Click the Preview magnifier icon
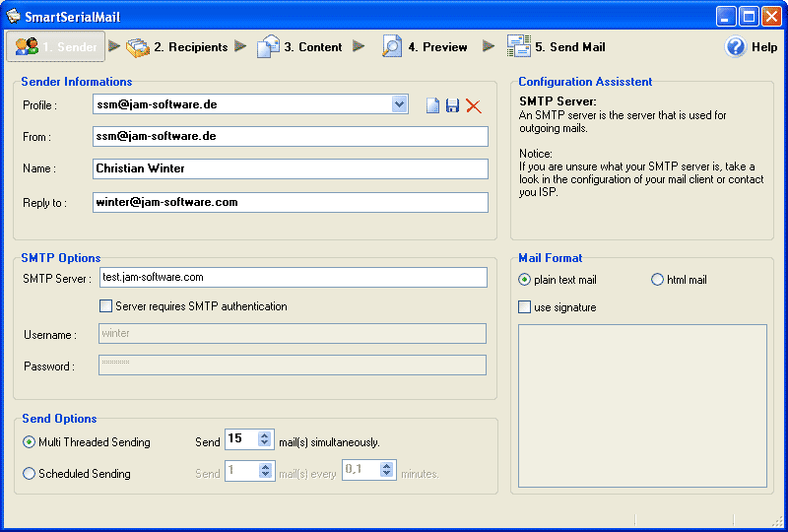Screen dimensions: 788x532 pyautogui.click(x=391, y=46)
